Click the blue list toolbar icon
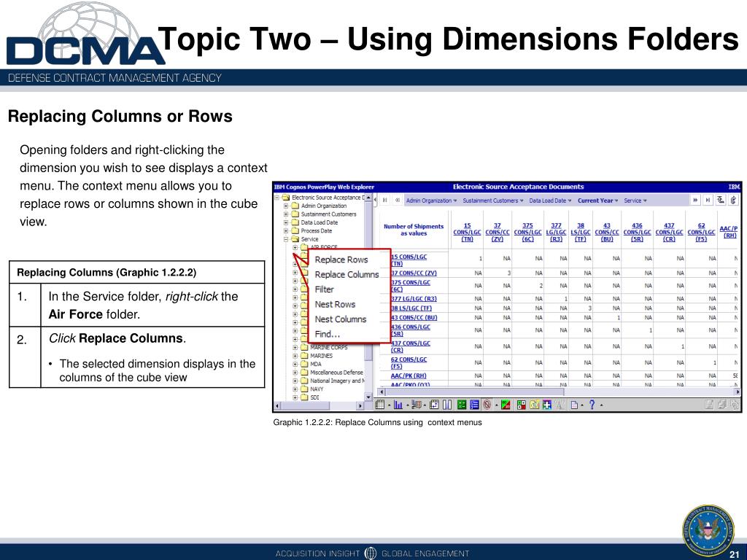This screenshot has width=747, height=560. [474, 405]
